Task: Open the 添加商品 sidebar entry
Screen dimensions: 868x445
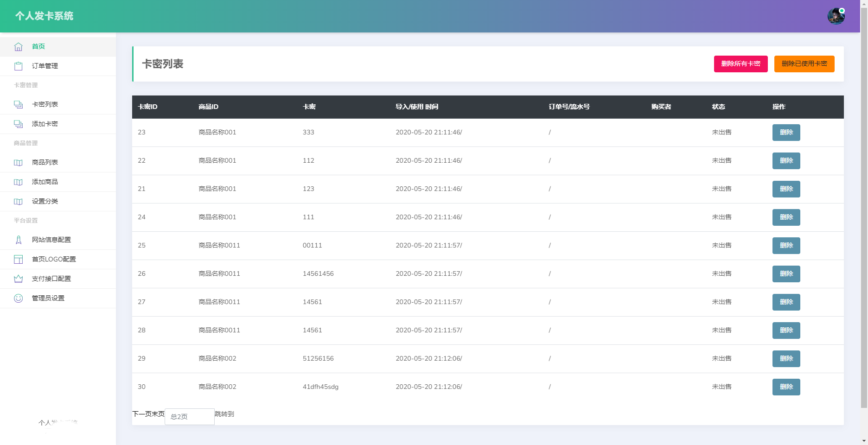Action: [45, 182]
